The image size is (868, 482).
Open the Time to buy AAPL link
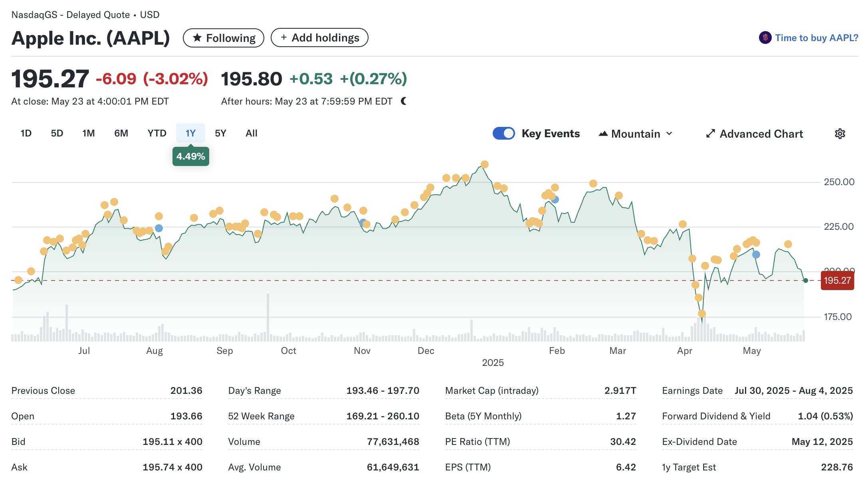click(816, 38)
